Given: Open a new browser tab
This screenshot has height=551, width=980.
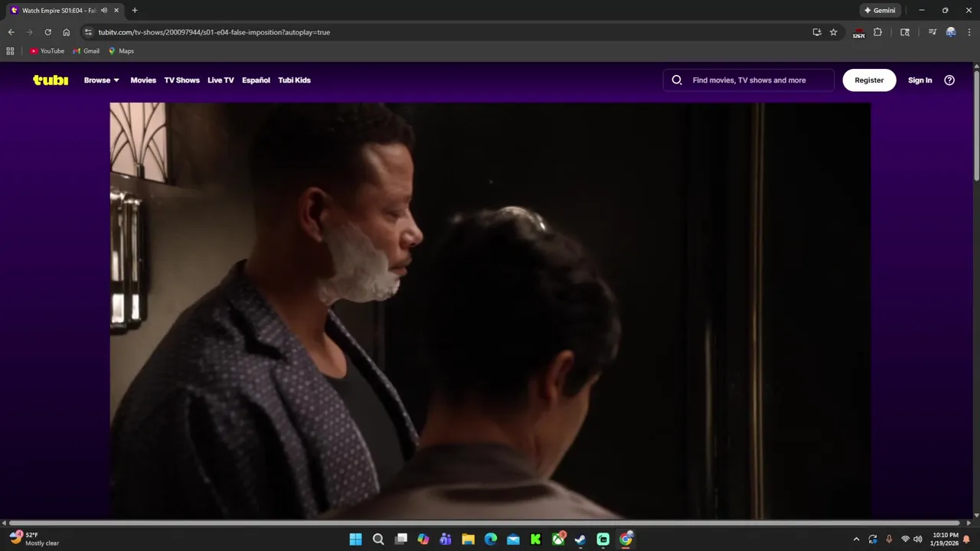Looking at the screenshot, I should coord(135,11).
